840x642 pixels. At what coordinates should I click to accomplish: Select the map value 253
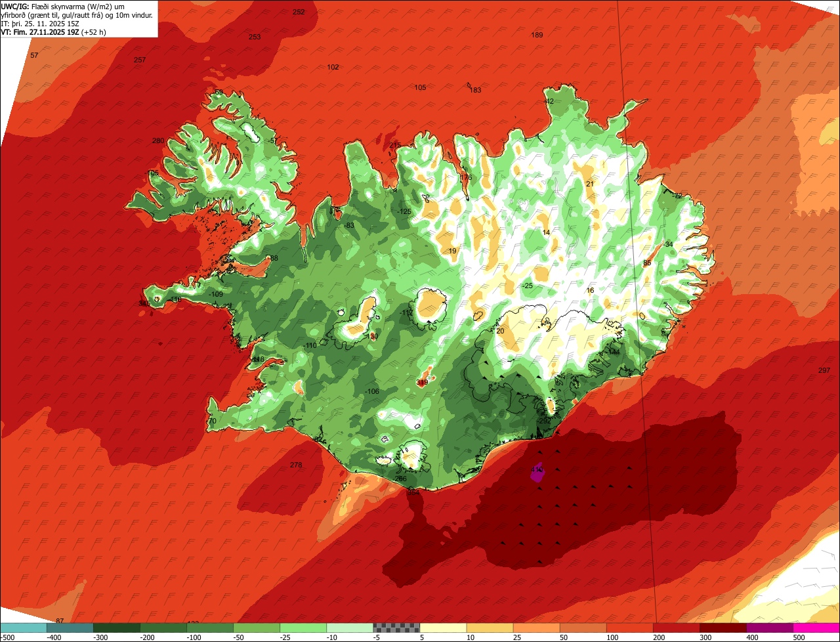[255, 37]
